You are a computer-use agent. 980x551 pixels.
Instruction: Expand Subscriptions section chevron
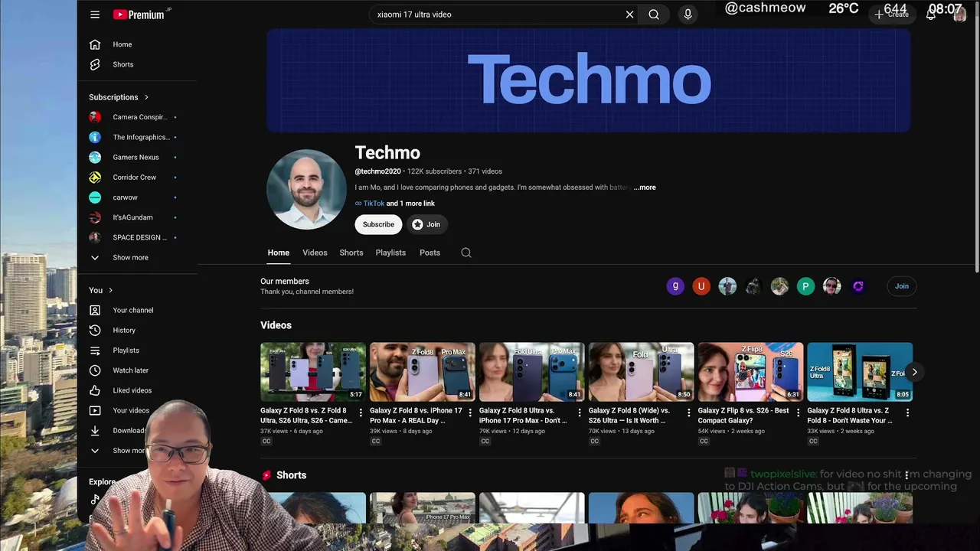click(x=146, y=97)
